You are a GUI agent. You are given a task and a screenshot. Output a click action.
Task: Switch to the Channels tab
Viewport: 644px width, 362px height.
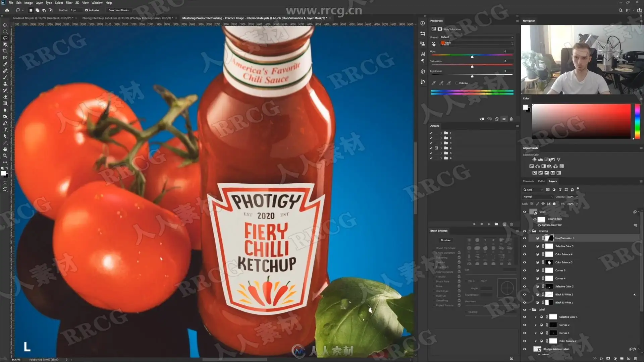(x=528, y=181)
